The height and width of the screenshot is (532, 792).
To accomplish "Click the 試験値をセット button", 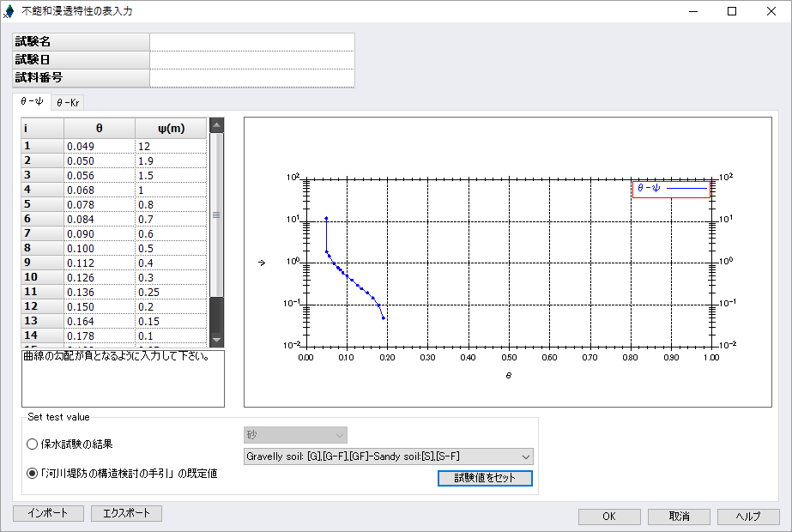I will point(485,478).
